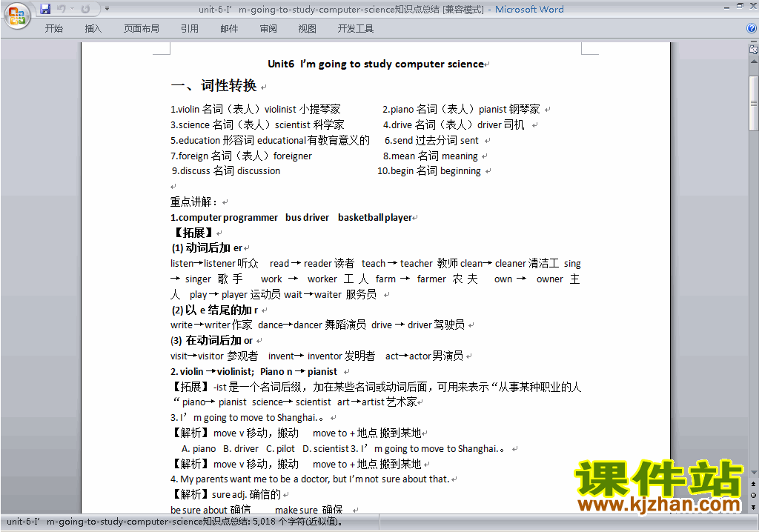Select the 邮件 ribbon tab
The width and height of the screenshot is (759, 532).
pyautogui.click(x=229, y=29)
